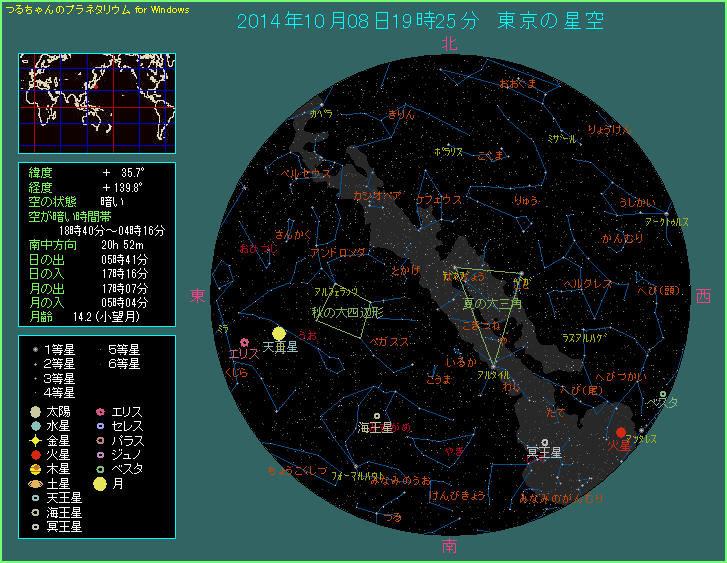Viewport: 727px width, 563px height.
Task: Click the yellow Moon (月) icon in the legend
Action: [x=99, y=484]
